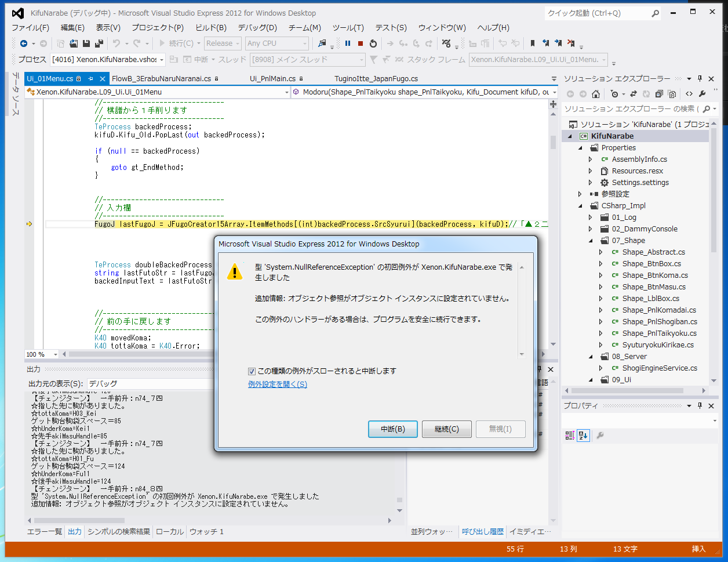Switch to the FlowB_3ErabuNaruNaranai.cs tab

165,79
